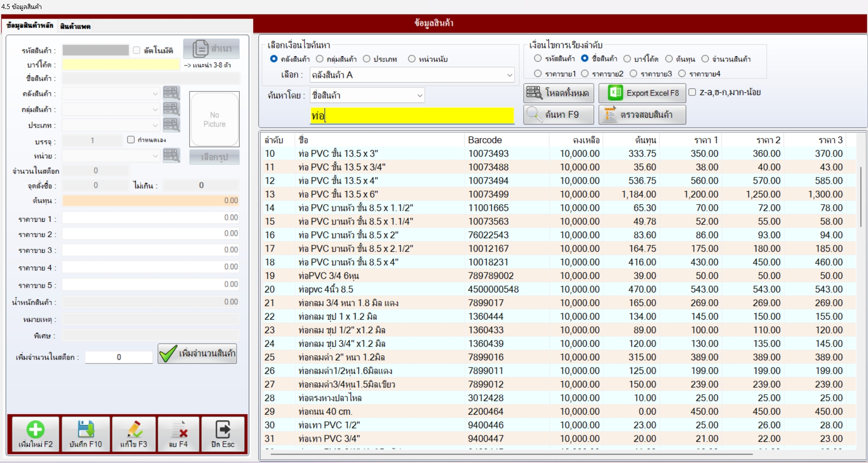Expand the ค้นหาโดย dropdown
868x463 pixels.
tap(367, 95)
